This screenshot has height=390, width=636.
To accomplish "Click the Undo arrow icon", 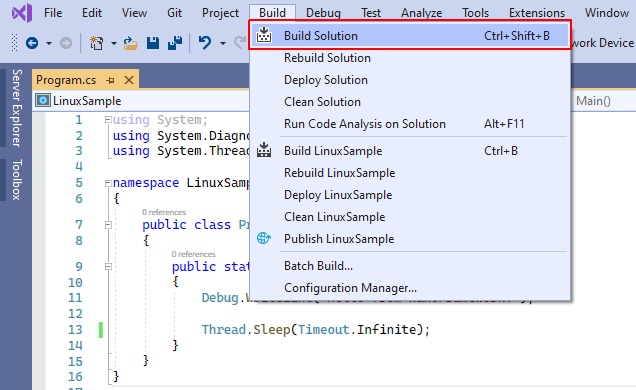I will (205, 43).
